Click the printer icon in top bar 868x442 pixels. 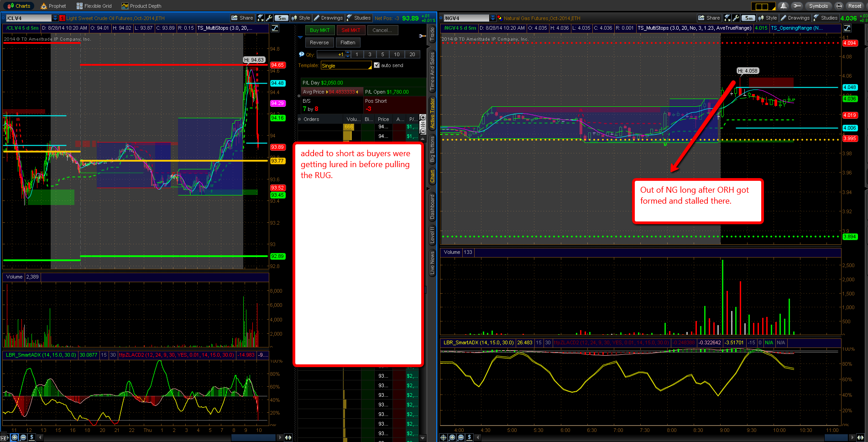[x=839, y=6]
